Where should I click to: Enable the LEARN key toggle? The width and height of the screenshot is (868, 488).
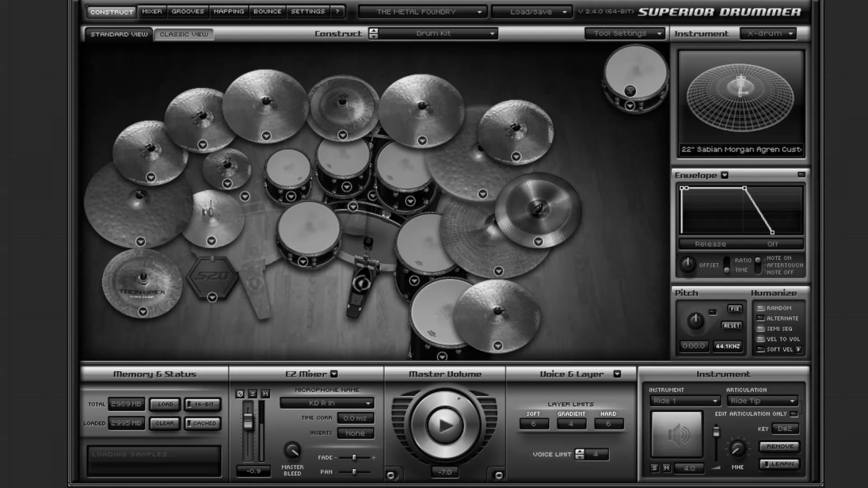(779, 464)
